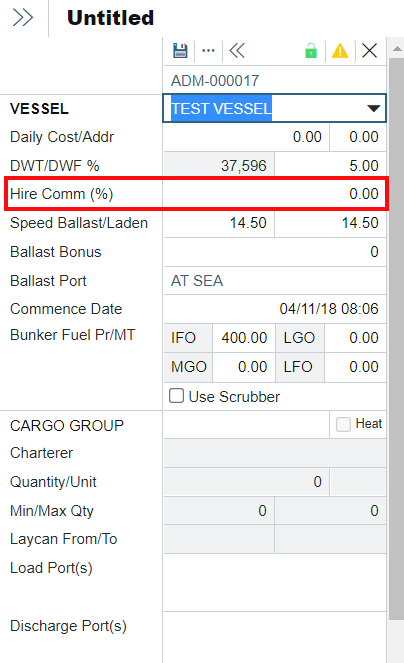This screenshot has height=663, width=404.
Task: Click the Hire Comm (%) value field
Action: [x=275, y=194]
